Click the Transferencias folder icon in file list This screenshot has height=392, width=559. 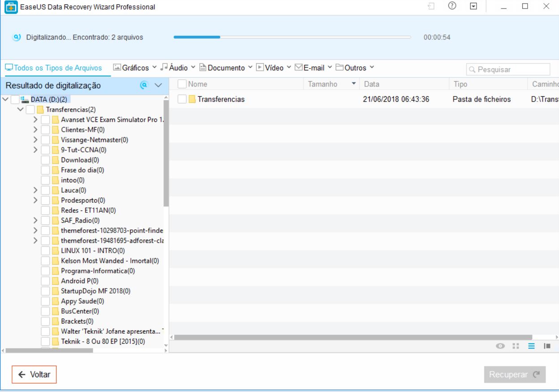(x=192, y=99)
